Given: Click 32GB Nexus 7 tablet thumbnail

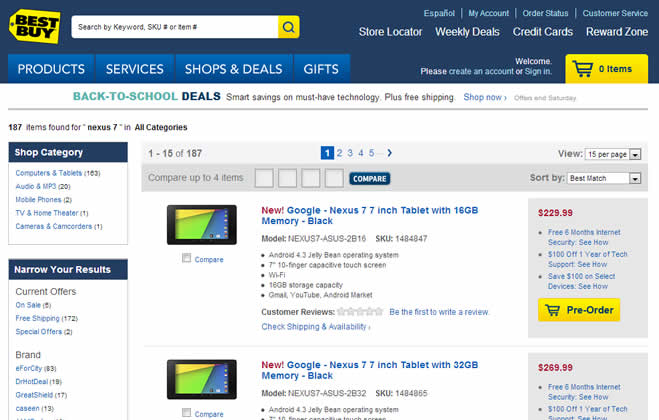Looking at the screenshot, I should (202, 380).
